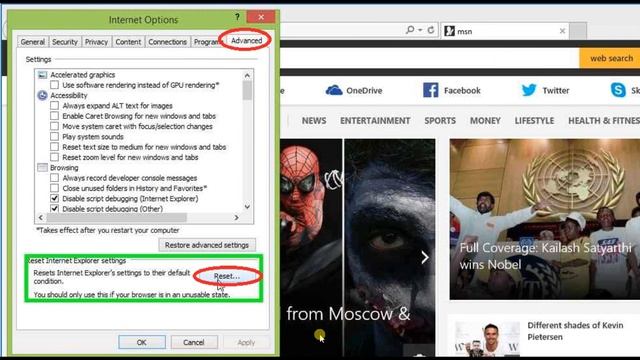
Task: Click settings list scroll up arrow
Action: (x=247, y=75)
